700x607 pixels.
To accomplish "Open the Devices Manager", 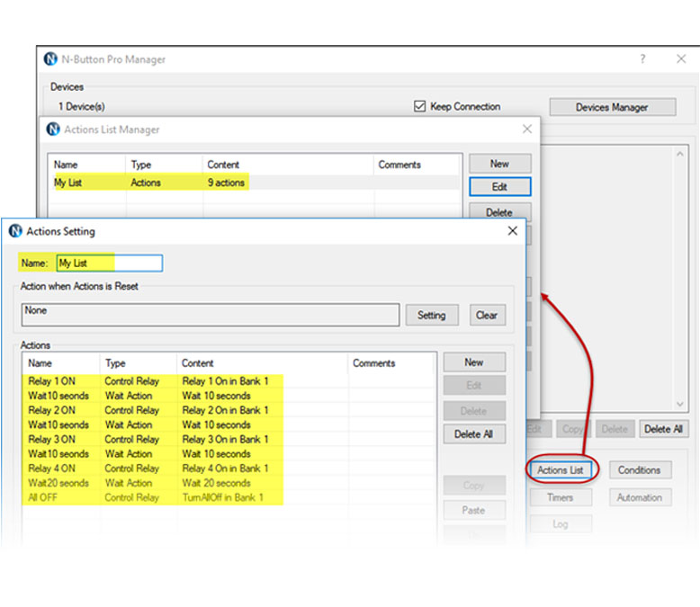I will click(612, 107).
